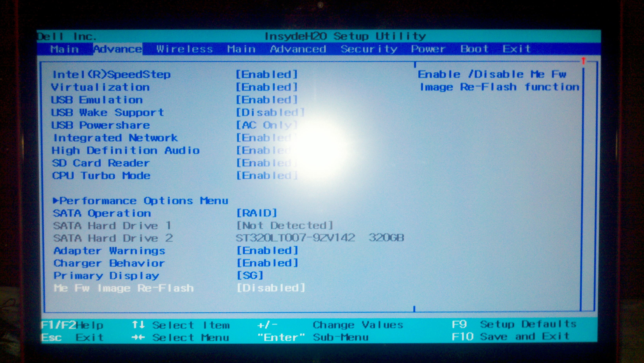644x363 pixels.
Task: Click the F10 Save and Exit hint
Action: 511,337
